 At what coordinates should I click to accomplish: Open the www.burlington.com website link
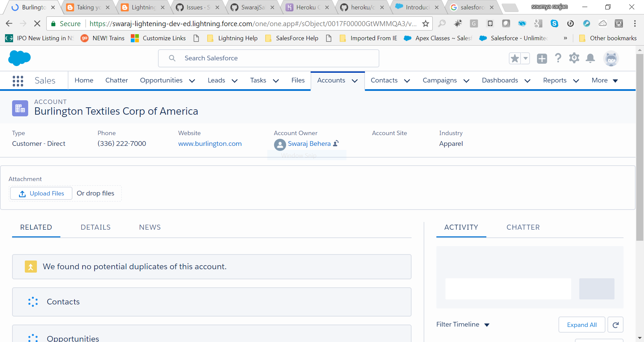210,144
